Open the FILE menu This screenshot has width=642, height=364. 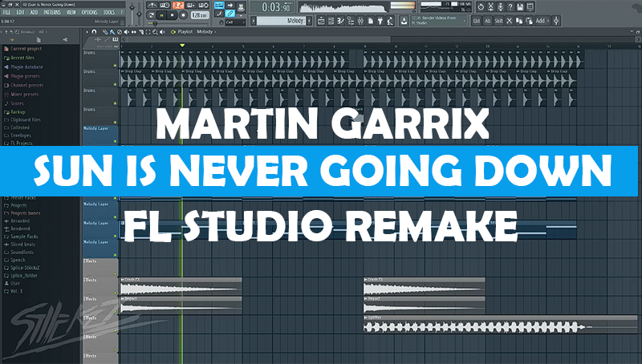point(7,12)
